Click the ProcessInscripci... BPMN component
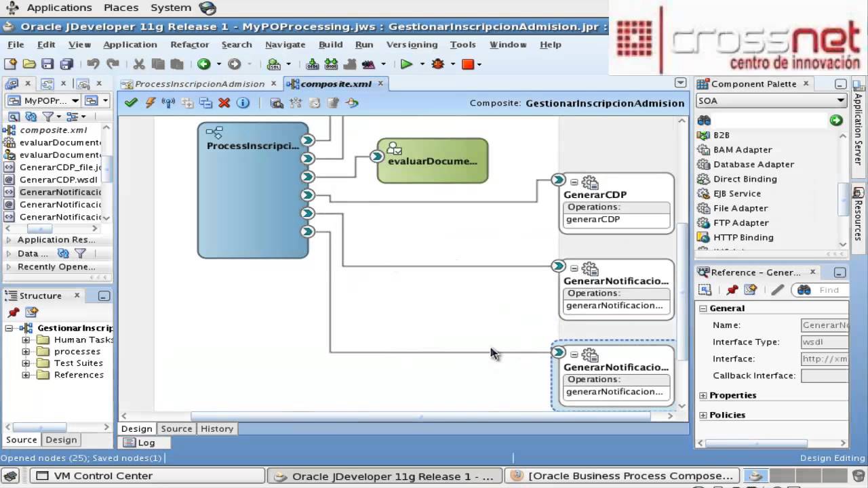 pos(253,190)
